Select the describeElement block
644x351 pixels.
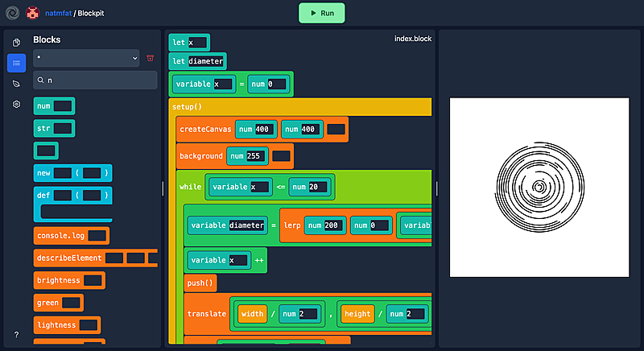pos(68,258)
